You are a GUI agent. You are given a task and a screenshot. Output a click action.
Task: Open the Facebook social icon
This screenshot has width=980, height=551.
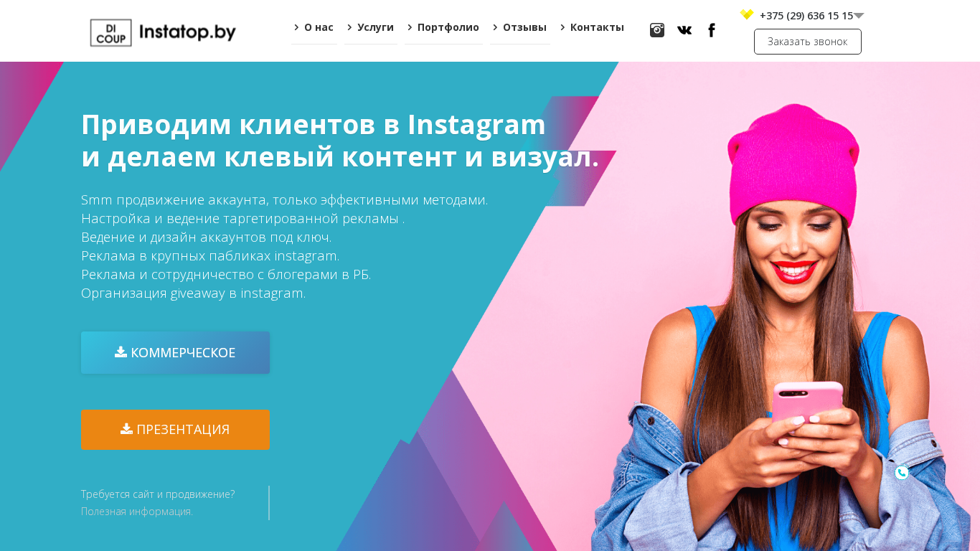coord(712,30)
